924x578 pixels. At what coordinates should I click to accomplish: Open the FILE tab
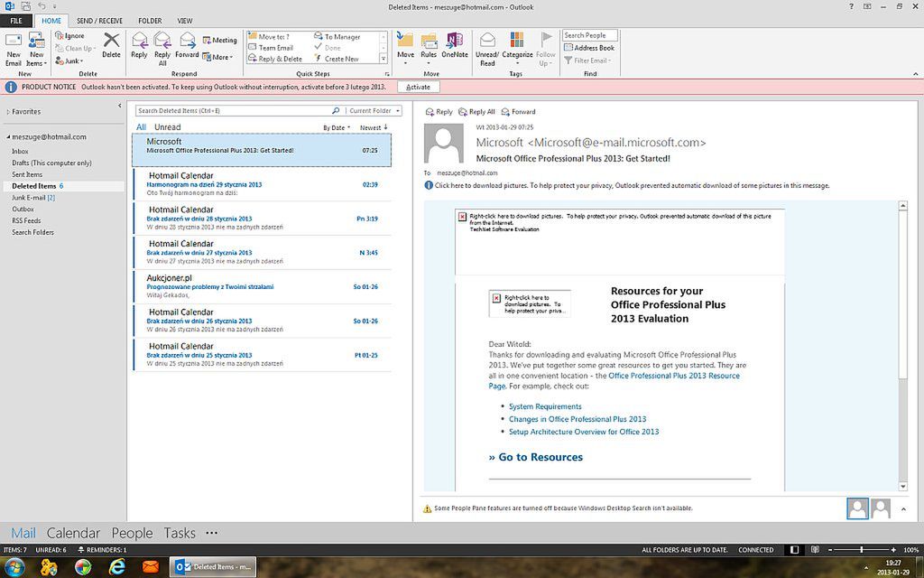pyautogui.click(x=16, y=21)
